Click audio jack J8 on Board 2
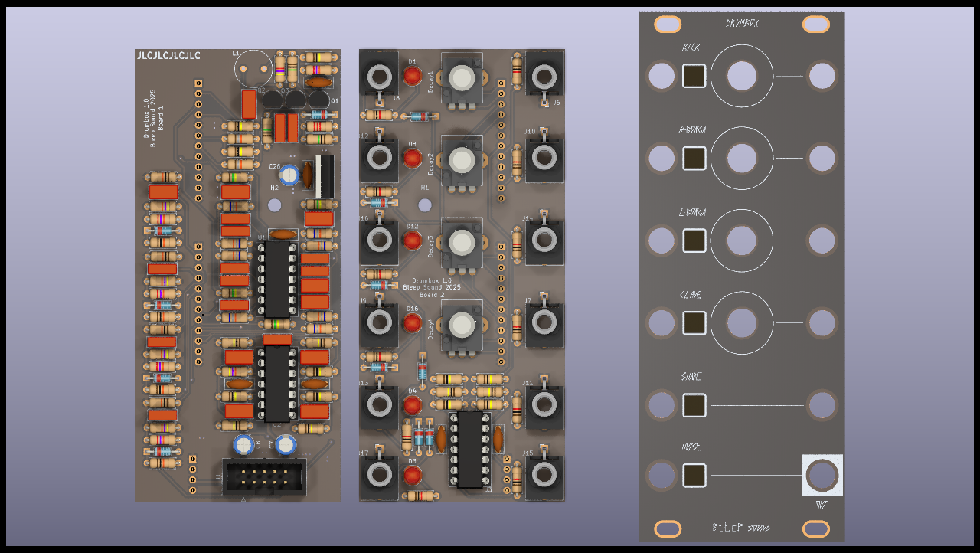 [379, 77]
